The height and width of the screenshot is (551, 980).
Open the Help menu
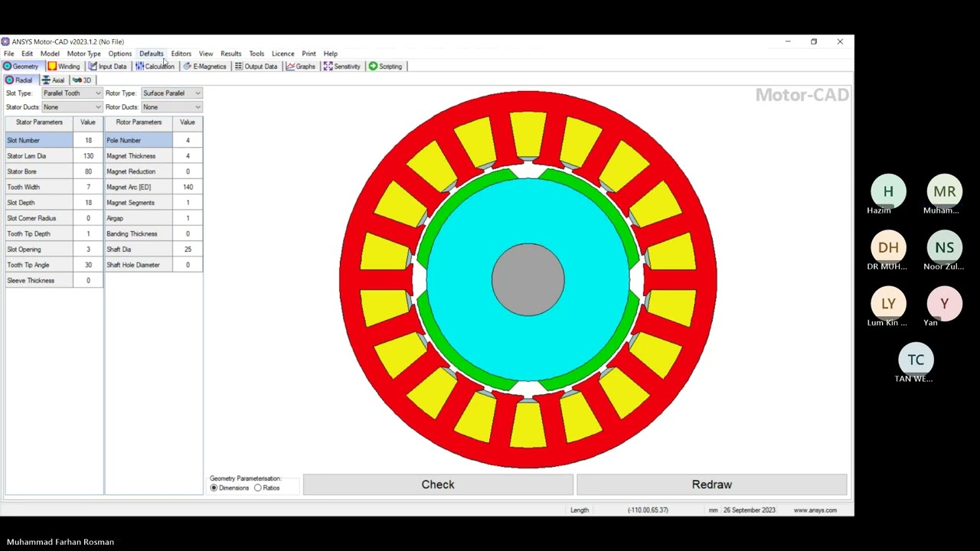tap(330, 54)
